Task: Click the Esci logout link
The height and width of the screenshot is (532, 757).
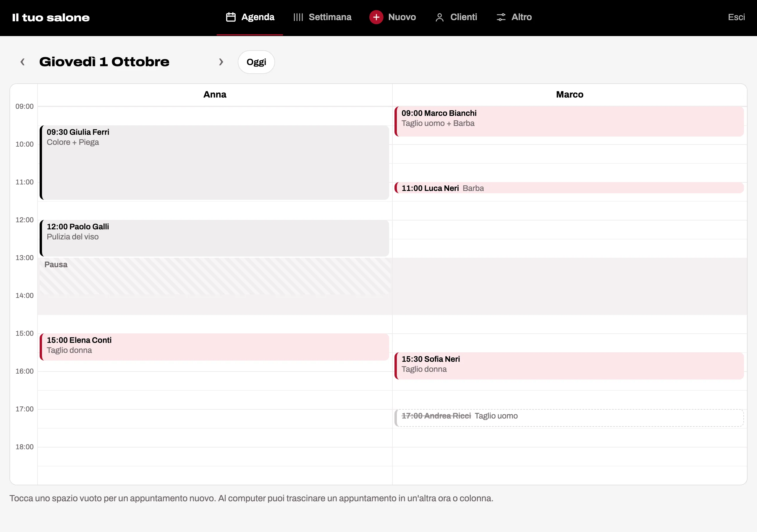Action: tap(736, 17)
